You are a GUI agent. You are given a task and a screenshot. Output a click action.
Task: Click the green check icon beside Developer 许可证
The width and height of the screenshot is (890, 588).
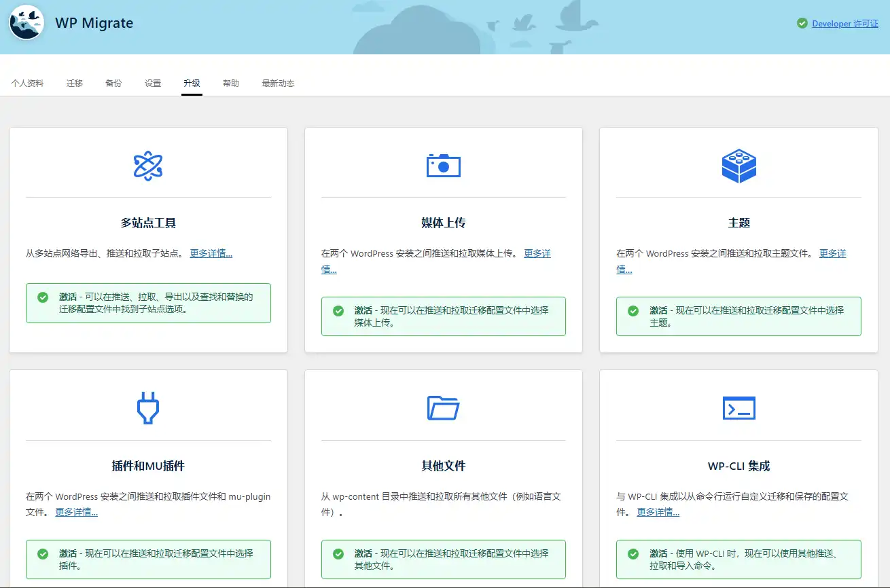pos(802,23)
